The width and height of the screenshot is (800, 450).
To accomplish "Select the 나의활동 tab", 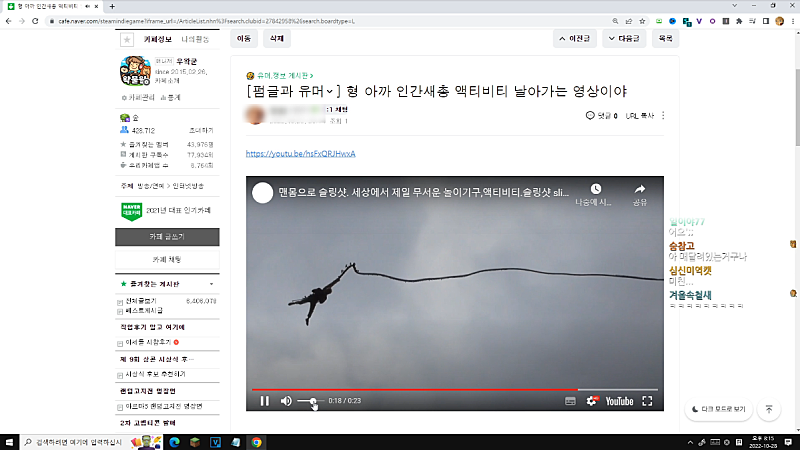I will coord(195,39).
